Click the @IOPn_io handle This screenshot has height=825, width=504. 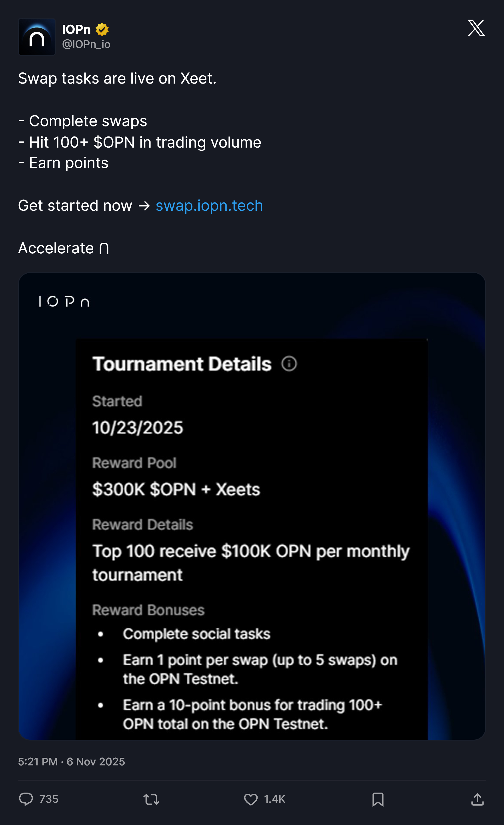pos(86,44)
